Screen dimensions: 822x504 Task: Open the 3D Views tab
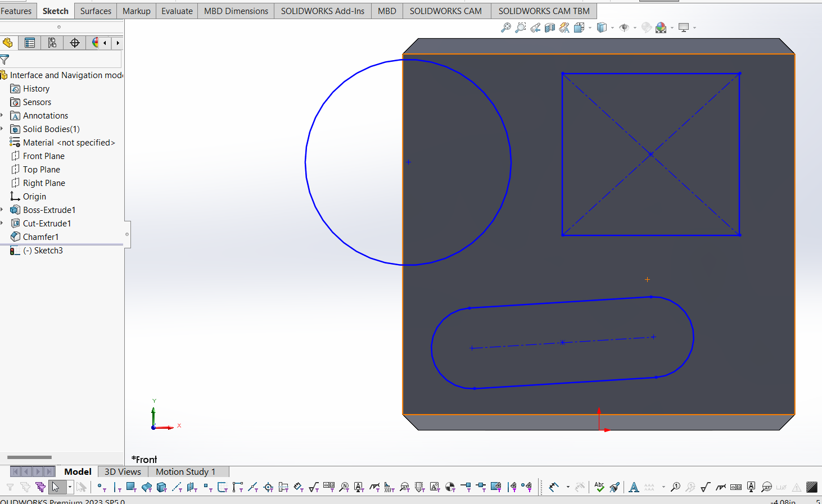pyautogui.click(x=123, y=471)
